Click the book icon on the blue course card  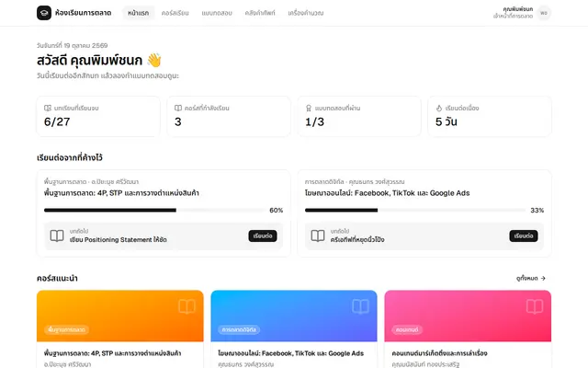click(361, 306)
